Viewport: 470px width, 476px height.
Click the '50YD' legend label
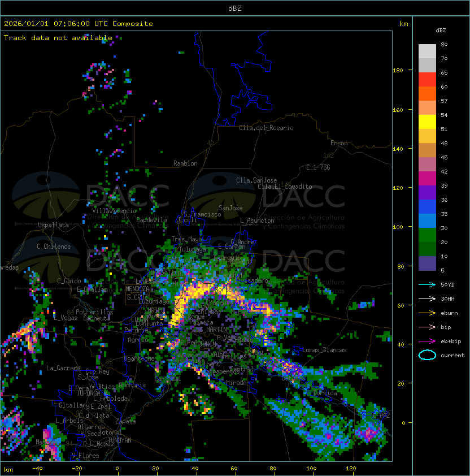click(447, 284)
